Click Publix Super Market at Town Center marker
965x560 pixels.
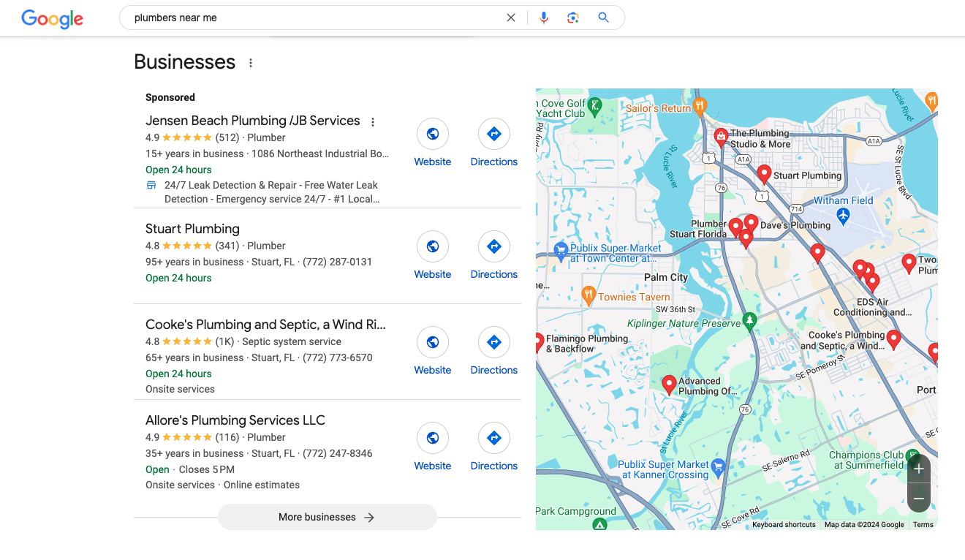point(561,251)
